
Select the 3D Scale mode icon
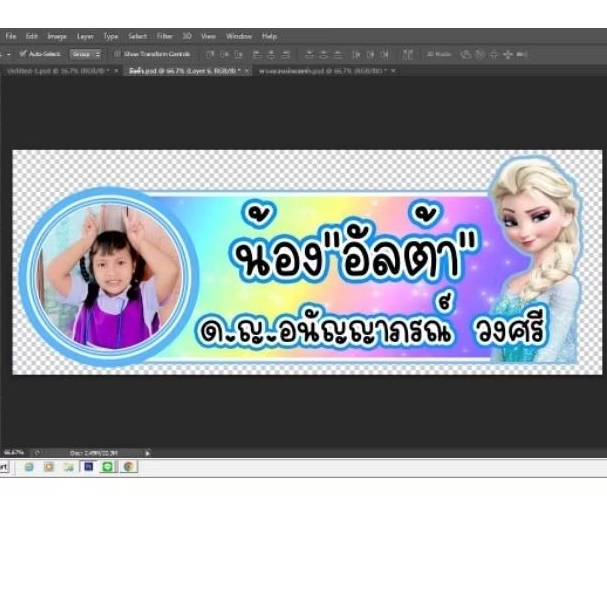(x=521, y=55)
